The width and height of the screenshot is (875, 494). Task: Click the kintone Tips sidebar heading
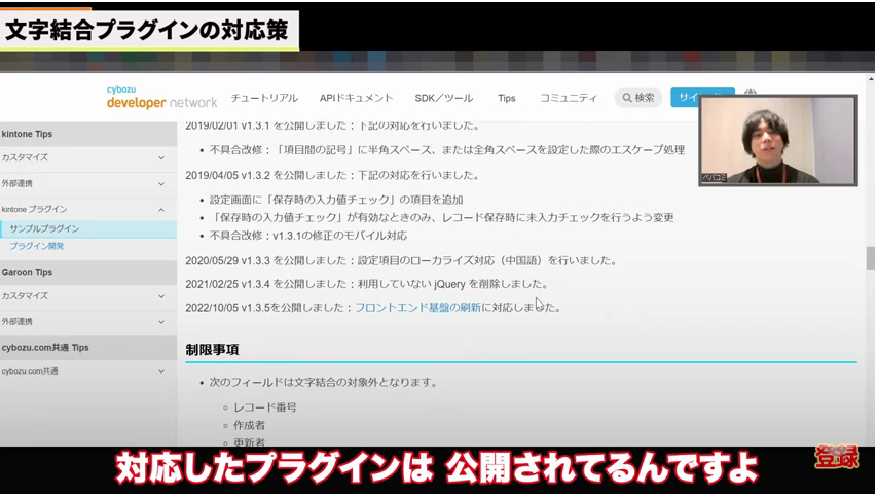click(x=88, y=134)
